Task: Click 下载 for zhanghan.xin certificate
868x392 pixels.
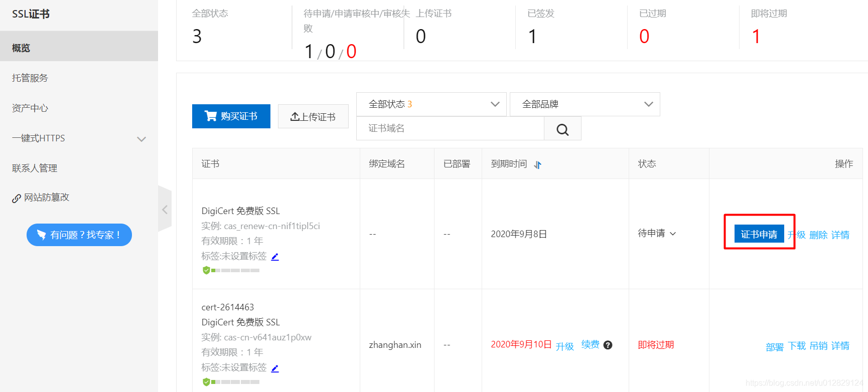Action: point(797,346)
